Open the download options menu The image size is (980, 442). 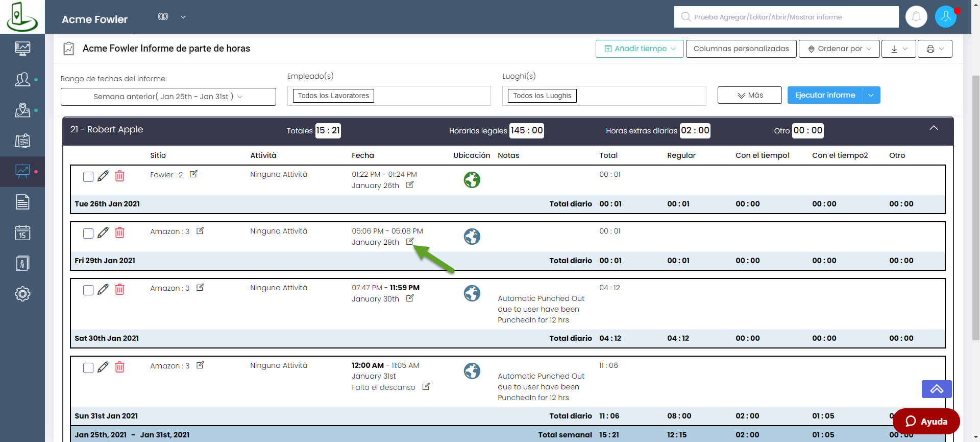pyautogui.click(x=899, y=49)
